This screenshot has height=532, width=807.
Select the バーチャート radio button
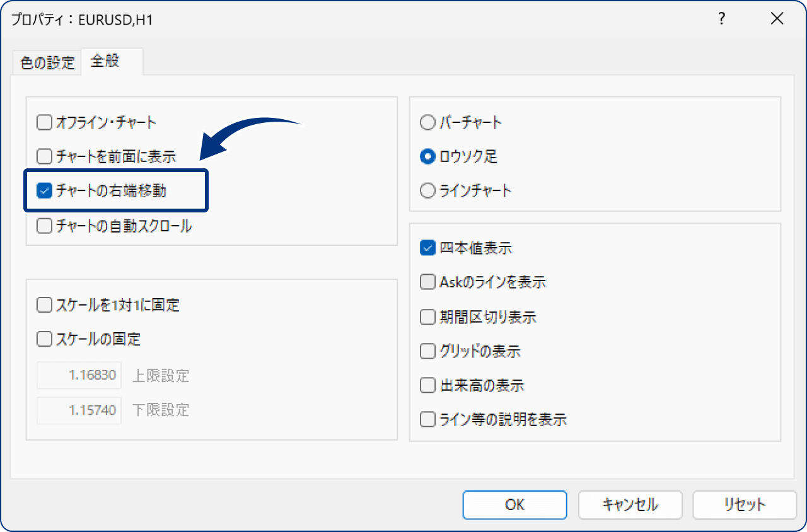click(x=427, y=122)
